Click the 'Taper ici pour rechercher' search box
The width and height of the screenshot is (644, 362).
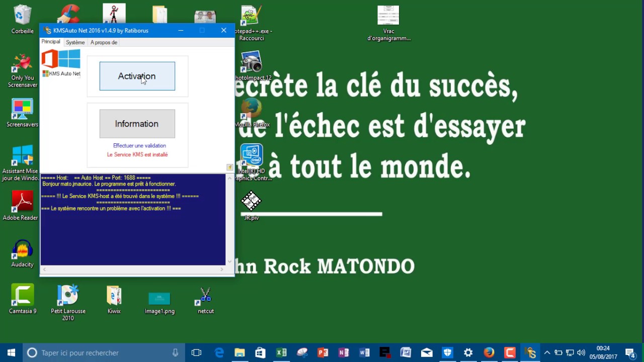103,353
